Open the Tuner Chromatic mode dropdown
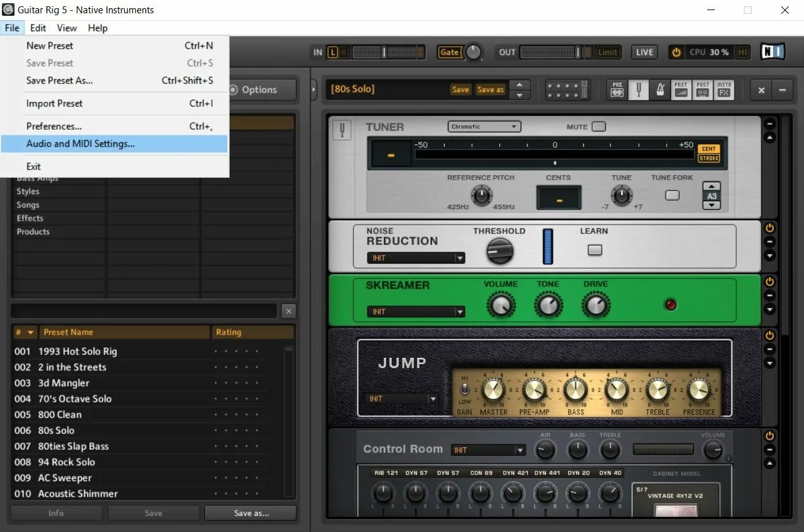804x532 pixels. tap(485, 127)
